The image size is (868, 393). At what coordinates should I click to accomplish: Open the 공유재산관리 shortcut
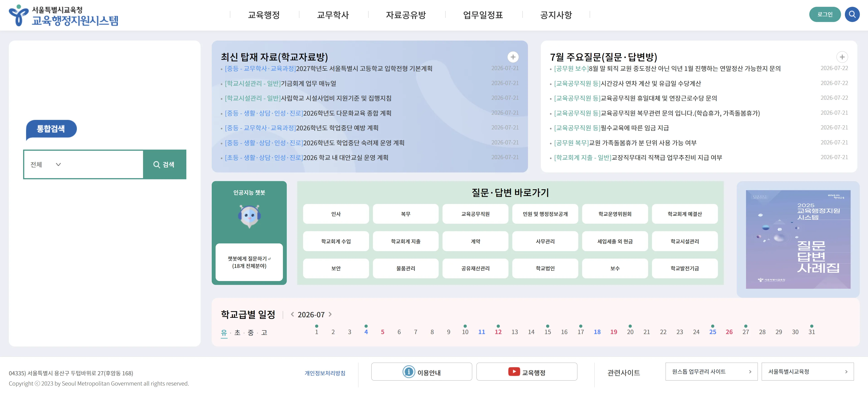[475, 268]
